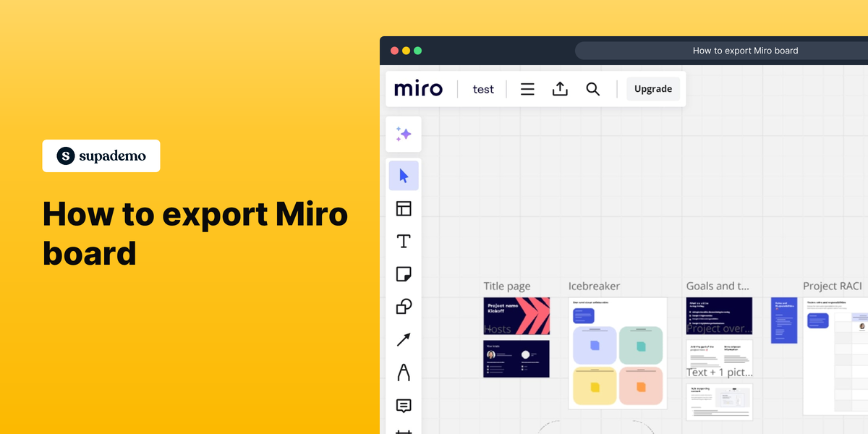Select the Sticky note tool
This screenshot has height=434, width=868.
coord(404,274)
